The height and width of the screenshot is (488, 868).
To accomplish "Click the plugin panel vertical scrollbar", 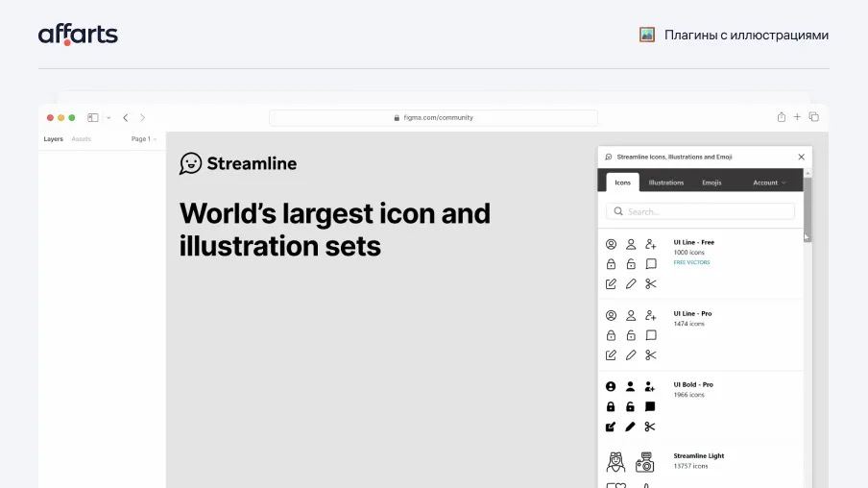I will coord(808,204).
